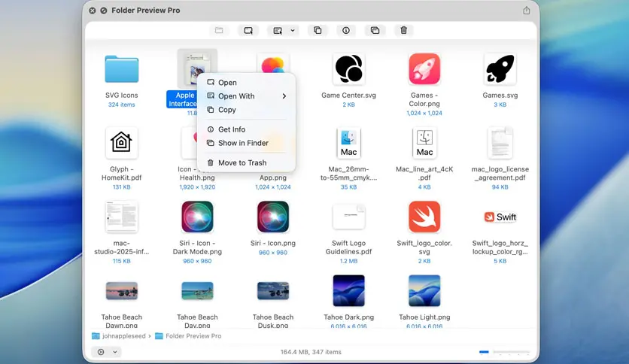Select the Games - Color.png icon
The height and width of the screenshot is (364, 629).
pos(424,69)
